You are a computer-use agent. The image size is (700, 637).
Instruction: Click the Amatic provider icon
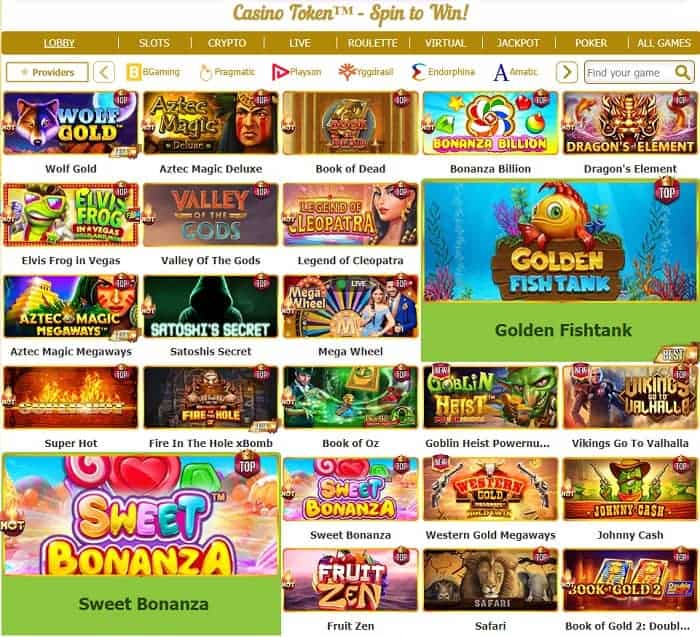pyautogui.click(x=516, y=72)
